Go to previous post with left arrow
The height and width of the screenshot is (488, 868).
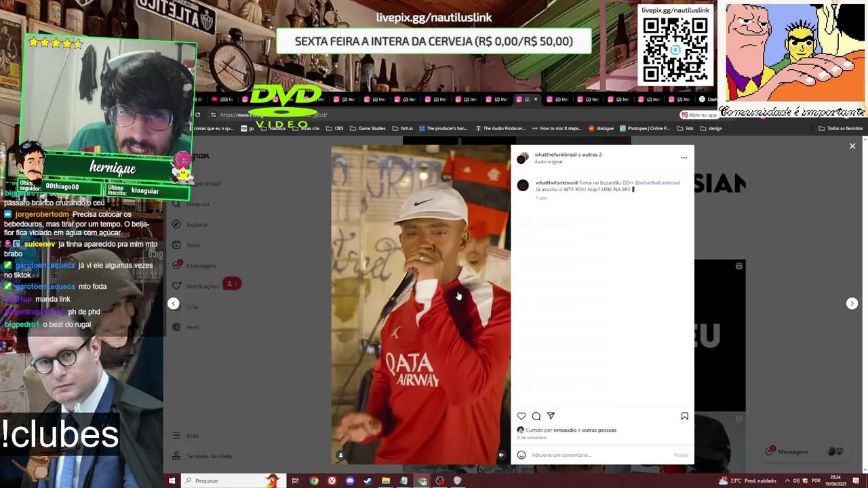pos(174,304)
